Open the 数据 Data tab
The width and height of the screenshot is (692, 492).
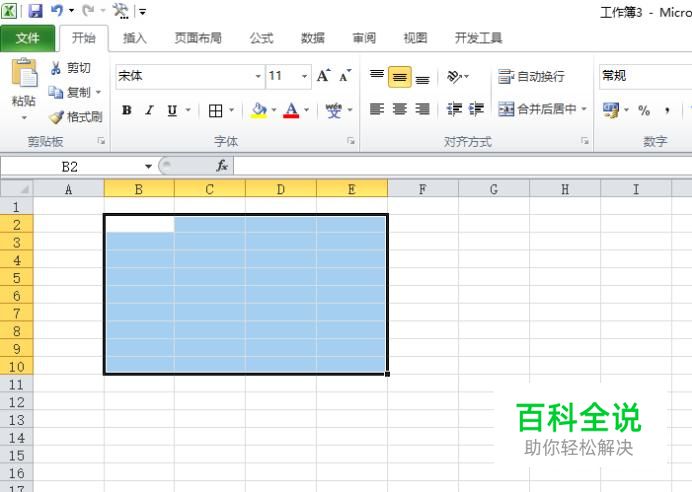pyautogui.click(x=313, y=38)
